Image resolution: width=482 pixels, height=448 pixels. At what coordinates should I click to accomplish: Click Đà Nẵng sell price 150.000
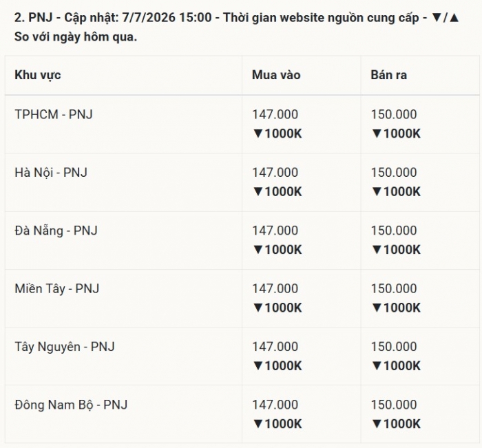(394, 231)
